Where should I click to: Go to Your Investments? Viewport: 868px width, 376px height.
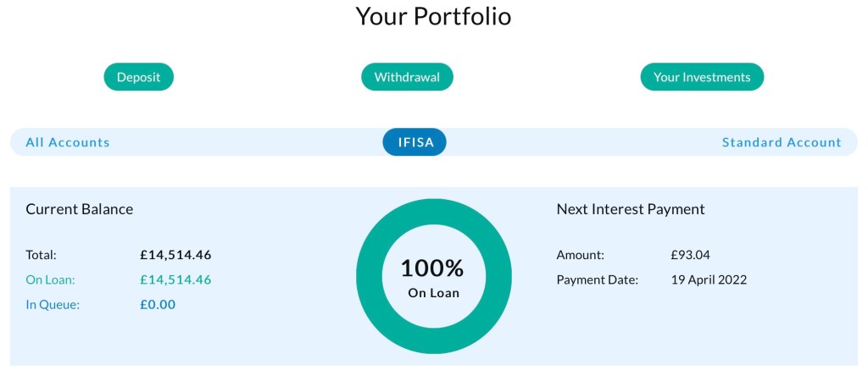tap(702, 77)
